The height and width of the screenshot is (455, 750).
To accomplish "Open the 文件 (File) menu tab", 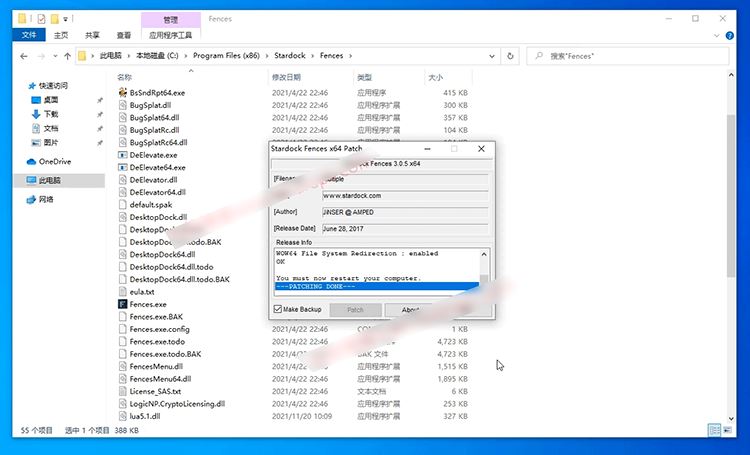I will 28,35.
